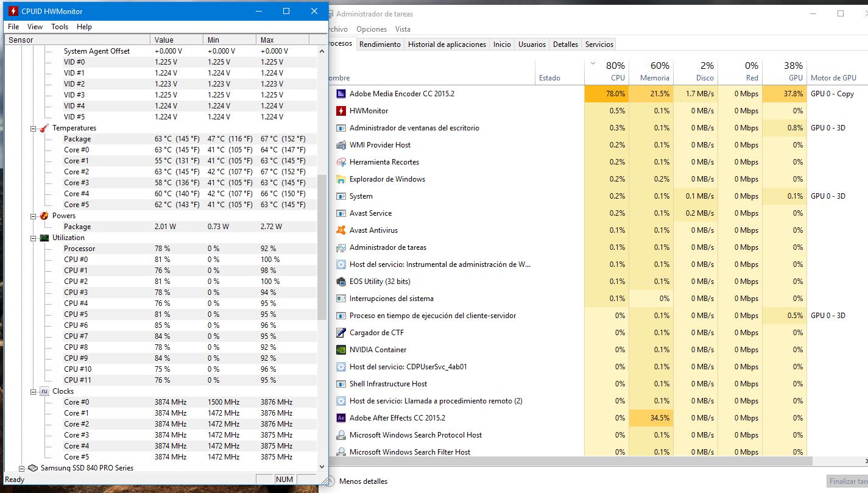
Task: Switch to the Detalles tab
Action: coord(566,44)
